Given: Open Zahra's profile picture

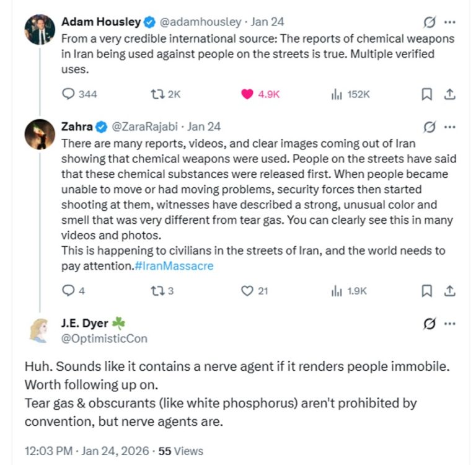Looking at the screenshot, I should pyautogui.click(x=39, y=134).
